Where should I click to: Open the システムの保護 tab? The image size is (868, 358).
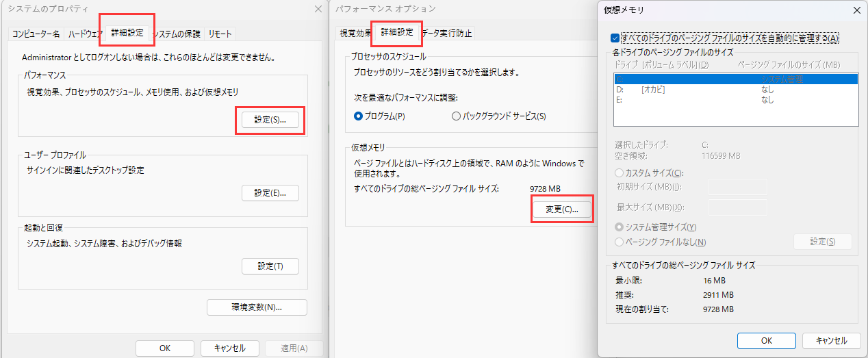click(x=177, y=34)
